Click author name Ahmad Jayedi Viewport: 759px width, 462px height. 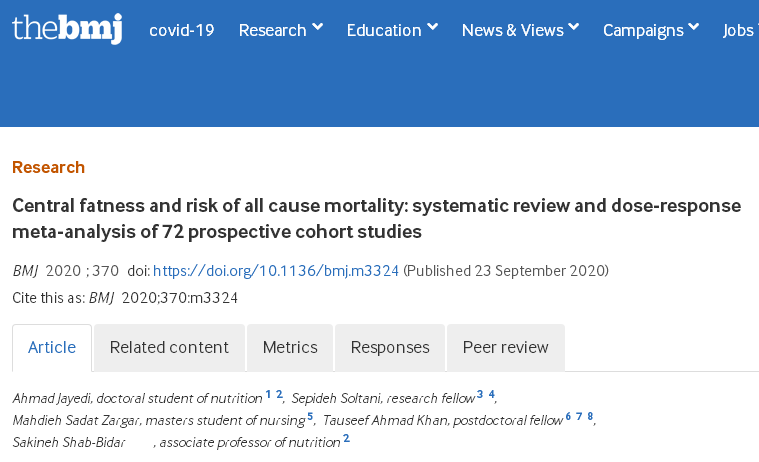coord(52,399)
